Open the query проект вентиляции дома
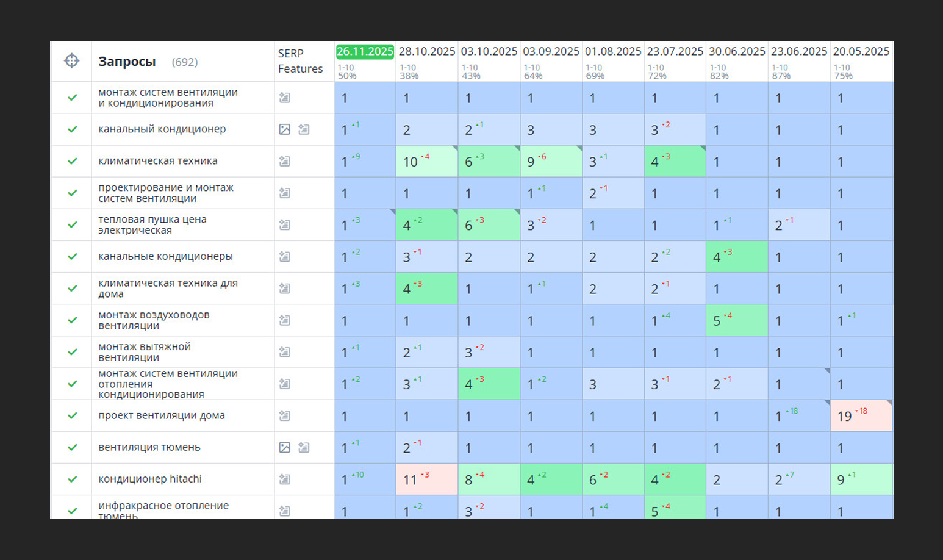943x560 pixels. point(162,415)
